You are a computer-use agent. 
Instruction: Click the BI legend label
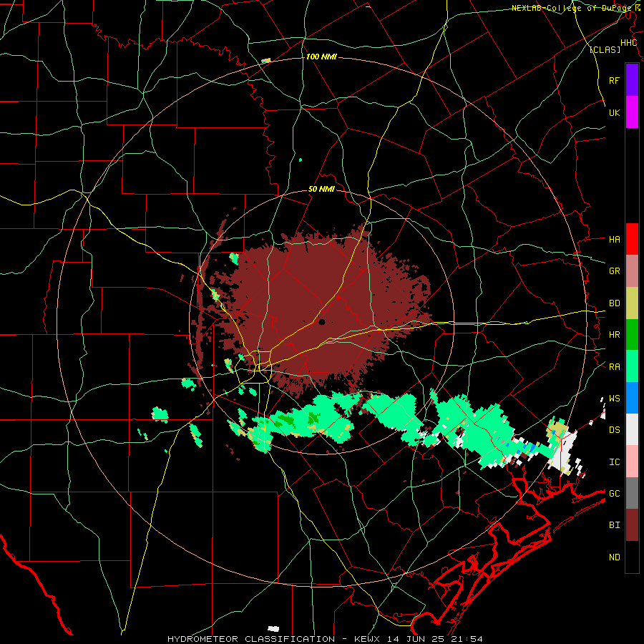[614, 525]
